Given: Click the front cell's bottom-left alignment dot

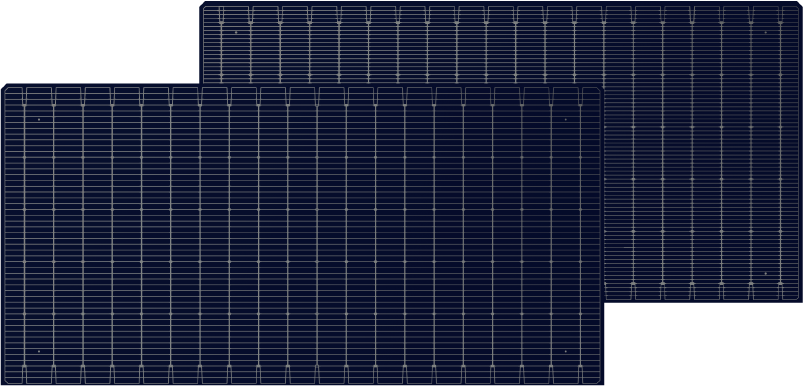Looking at the screenshot, I should pos(39,351).
